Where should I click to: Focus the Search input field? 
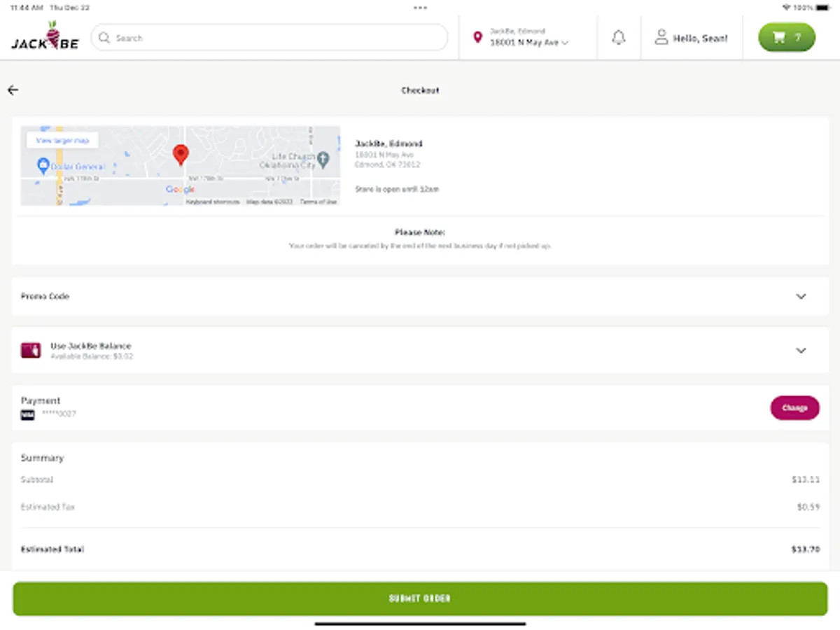(x=269, y=38)
